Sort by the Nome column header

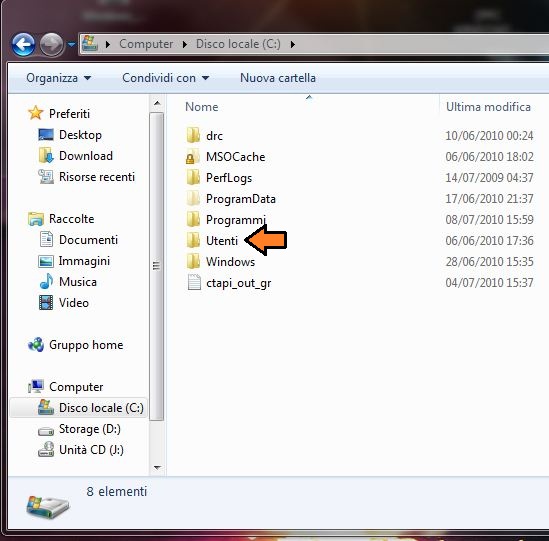click(201, 107)
